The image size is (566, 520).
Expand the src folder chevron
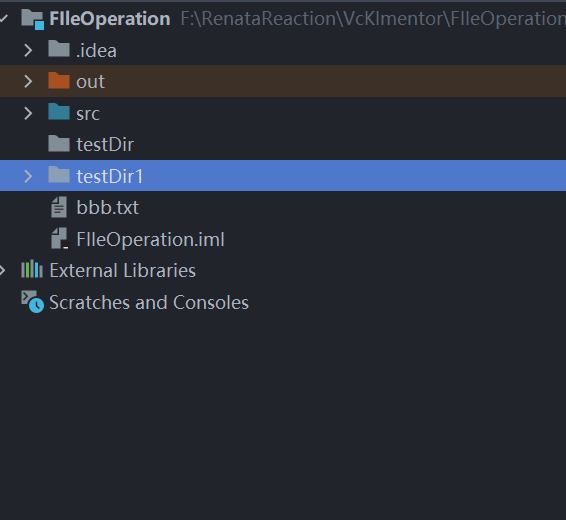click(x=28, y=113)
